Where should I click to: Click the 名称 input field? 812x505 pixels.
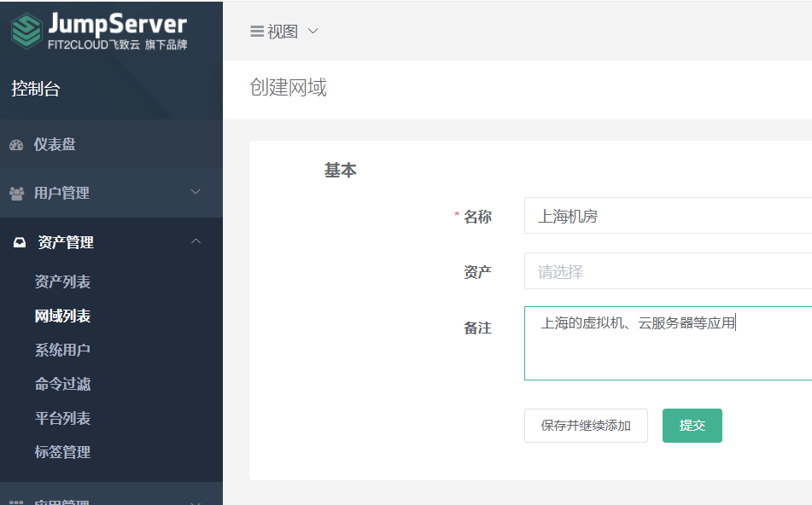pyautogui.click(x=668, y=216)
